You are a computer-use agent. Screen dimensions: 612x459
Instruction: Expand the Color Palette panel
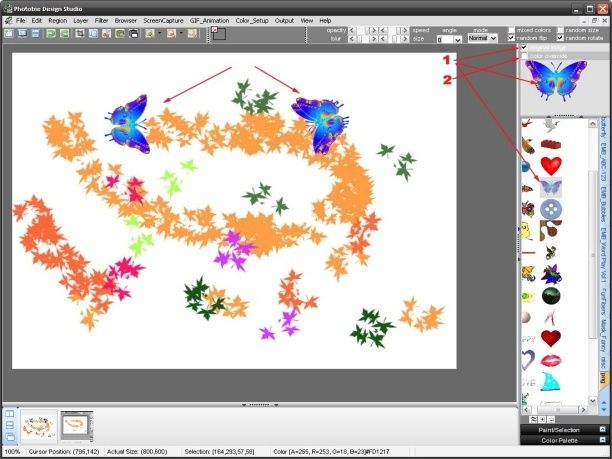(x=565, y=439)
